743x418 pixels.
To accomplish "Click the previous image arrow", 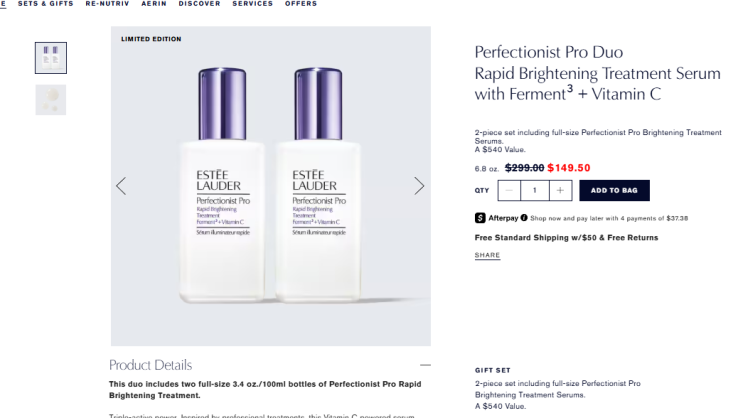I will pyautogui.click(x=121, y=186).
